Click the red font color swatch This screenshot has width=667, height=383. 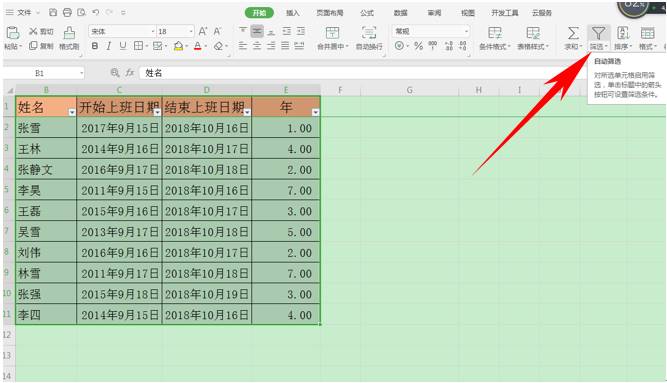[x=197, y=46]
